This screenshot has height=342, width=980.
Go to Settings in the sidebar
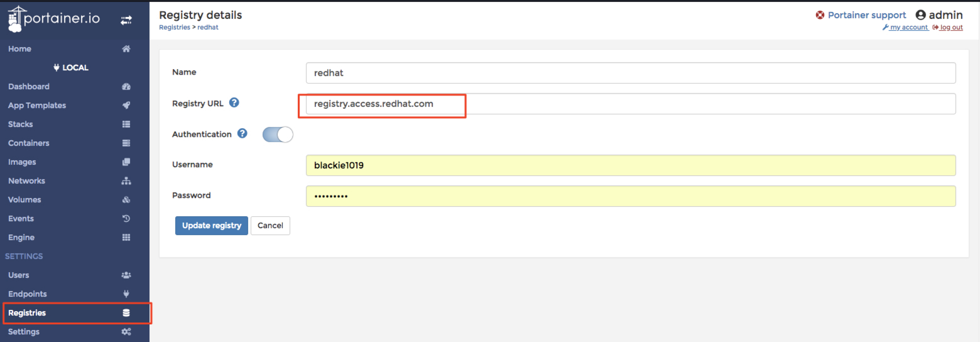24,332
